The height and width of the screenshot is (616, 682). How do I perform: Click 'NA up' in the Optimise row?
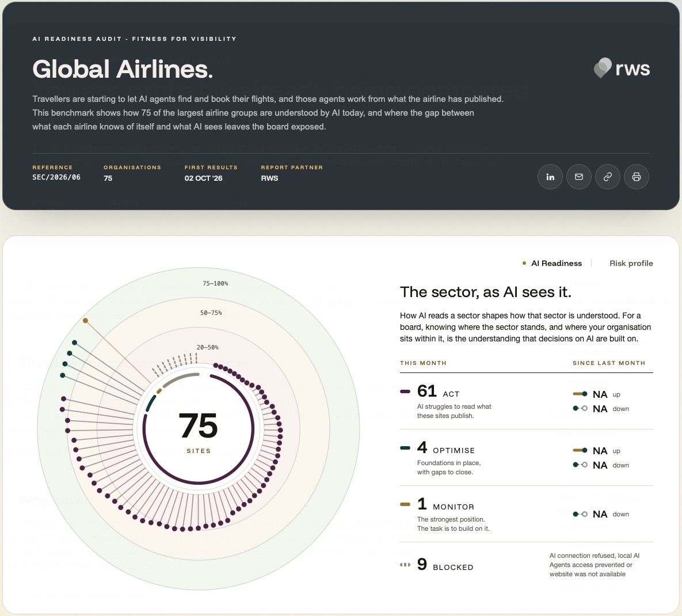pyautogui.click(x=607, y=451)
